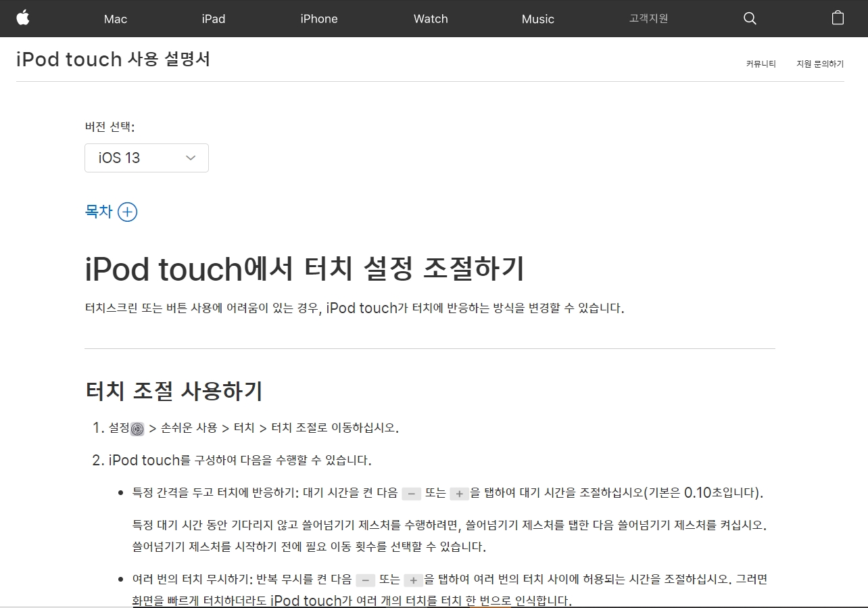The width and height of the screenshot is (868, 608).
Task: Open the shopping bag icon
Action: [838, 18]
